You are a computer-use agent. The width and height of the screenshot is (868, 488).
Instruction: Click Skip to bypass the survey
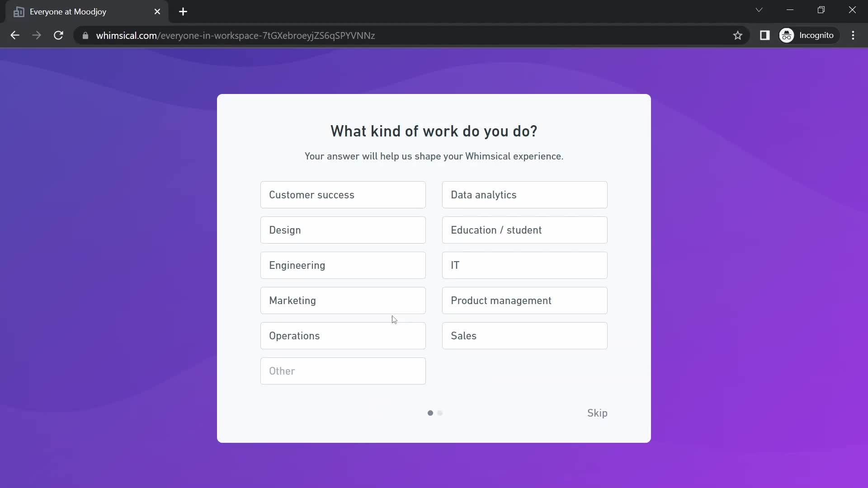597,413
